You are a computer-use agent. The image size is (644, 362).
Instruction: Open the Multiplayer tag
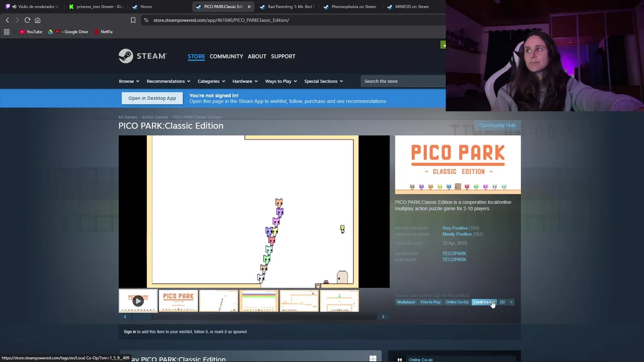coord(406,302)
